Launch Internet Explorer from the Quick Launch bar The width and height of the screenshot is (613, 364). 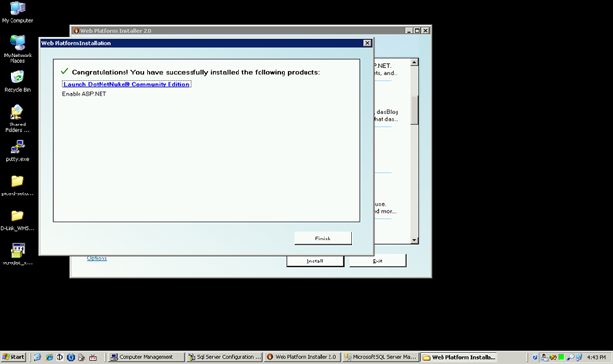pos(49,357)
